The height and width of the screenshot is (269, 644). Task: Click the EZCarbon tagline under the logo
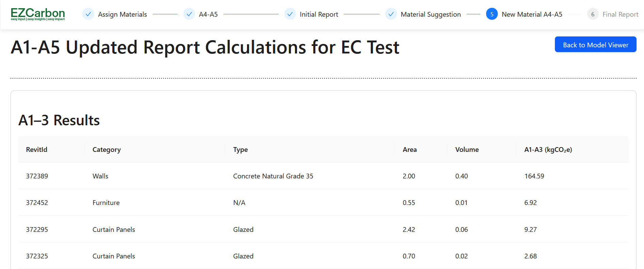coord(37,19)
